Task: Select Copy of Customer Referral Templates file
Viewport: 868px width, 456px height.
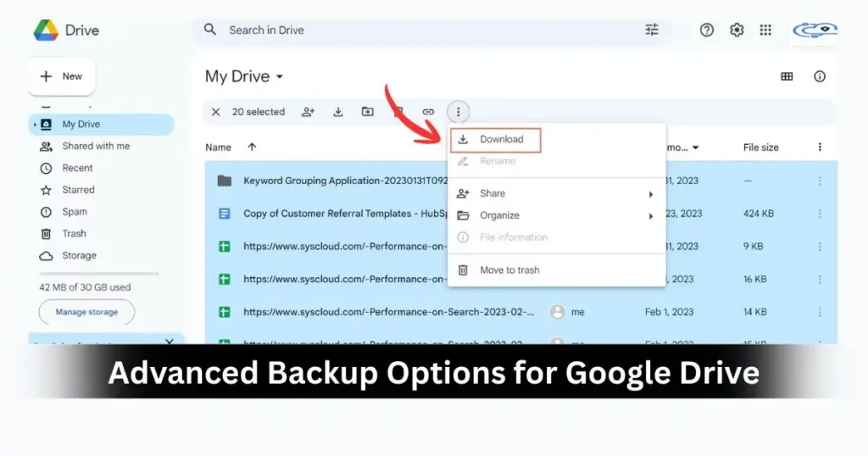Action: pyautogui.click(x=521, y=214)
